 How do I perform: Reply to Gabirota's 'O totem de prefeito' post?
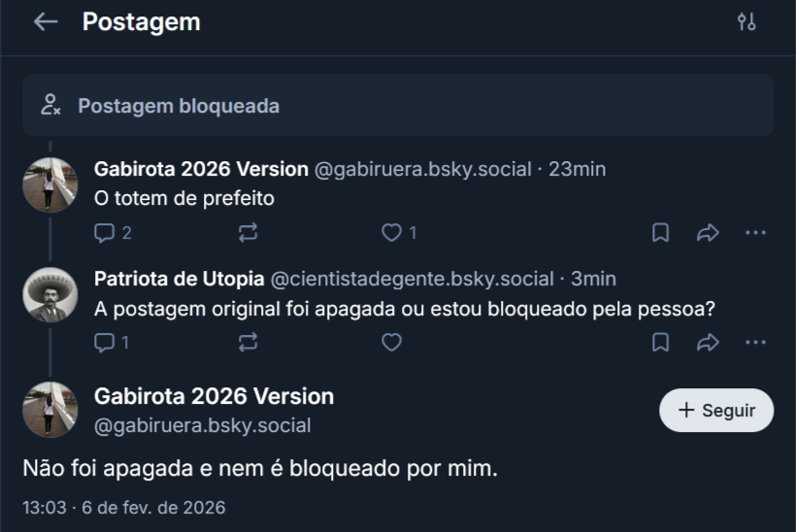[105, 232]
